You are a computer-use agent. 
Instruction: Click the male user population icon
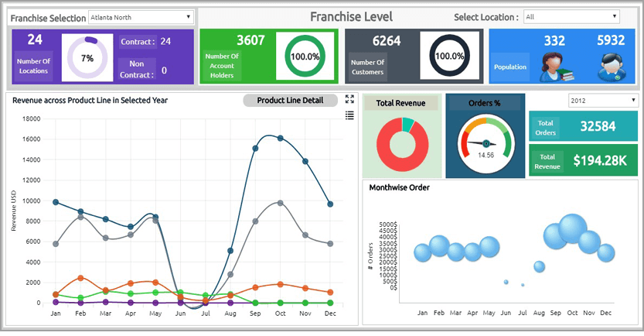[612, 67]
